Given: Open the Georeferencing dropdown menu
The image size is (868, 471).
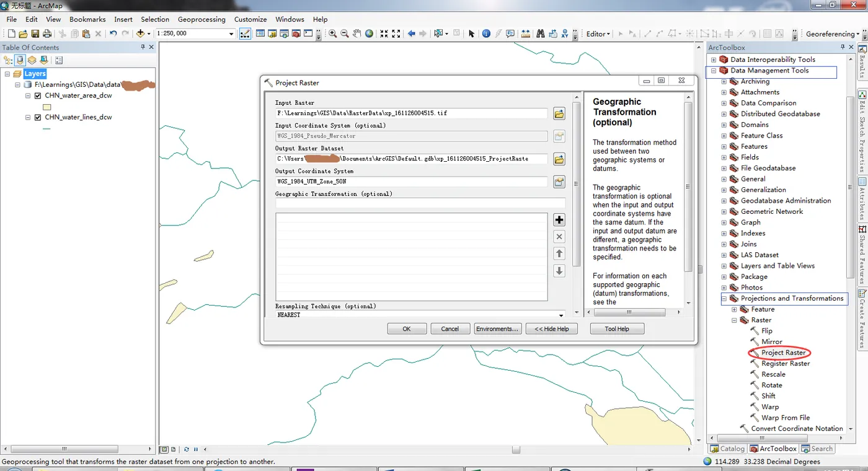Looking at the screenshot, I should (833, 34).
